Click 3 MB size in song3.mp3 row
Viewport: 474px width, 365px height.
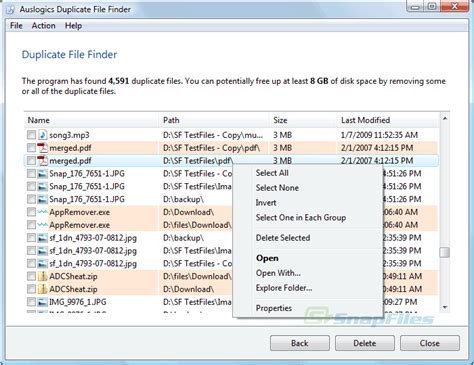coord(283,135)
